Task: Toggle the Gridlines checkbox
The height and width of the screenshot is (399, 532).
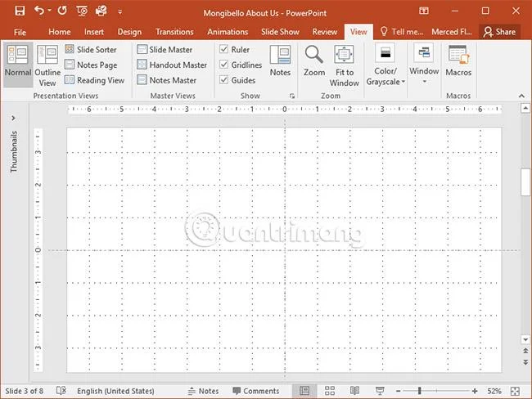Action: click(224, 65)
